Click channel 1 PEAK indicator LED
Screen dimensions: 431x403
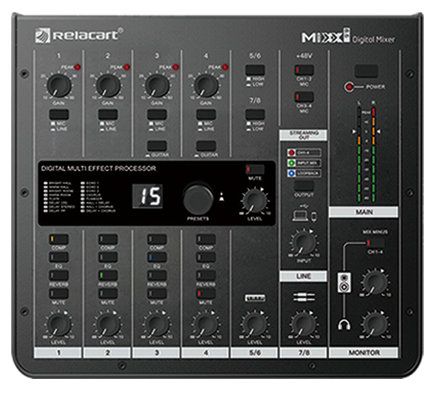point(77,67)
